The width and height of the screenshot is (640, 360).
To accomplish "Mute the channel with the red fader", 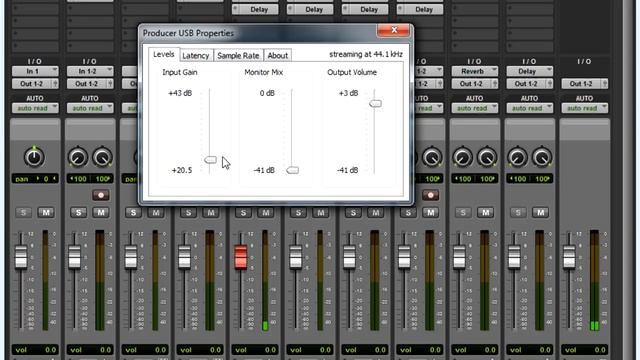I will tap(266, 213).
